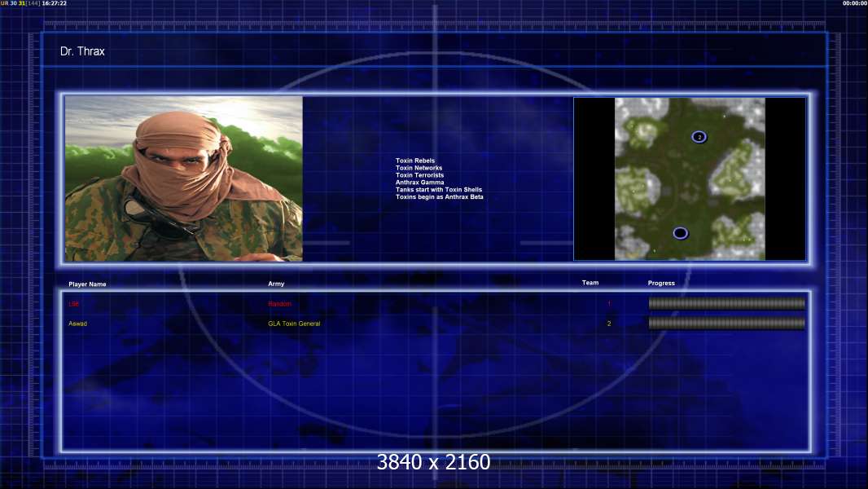Click the Progress column header
Image resolution: width=868 pixels, height=489 pixels.
(661, 283)
